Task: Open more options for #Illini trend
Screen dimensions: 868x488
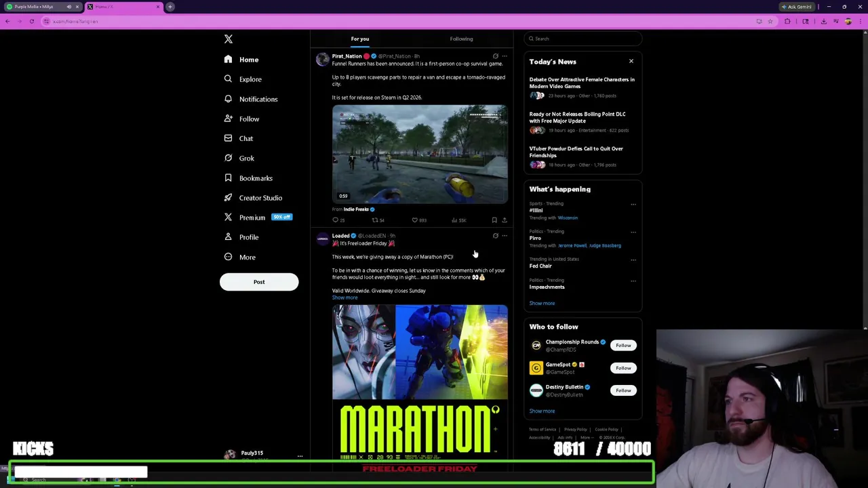Action: click(x=633, y=205)
